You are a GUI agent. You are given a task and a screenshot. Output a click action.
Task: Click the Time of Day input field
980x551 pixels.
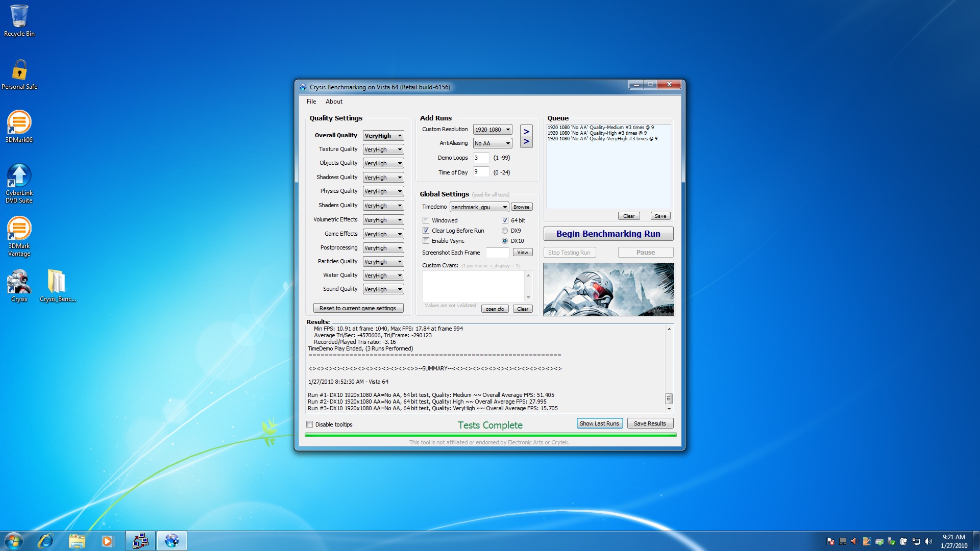(481, 172)
